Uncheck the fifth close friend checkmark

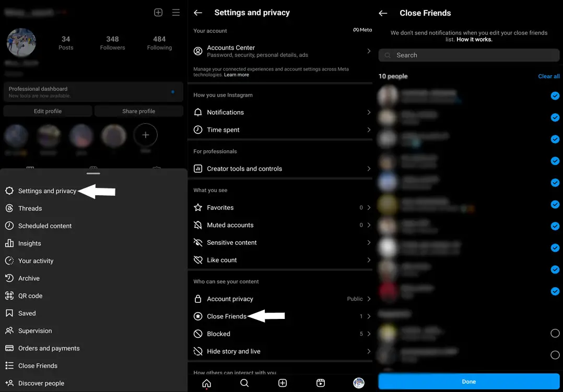(x=555, y=182)
